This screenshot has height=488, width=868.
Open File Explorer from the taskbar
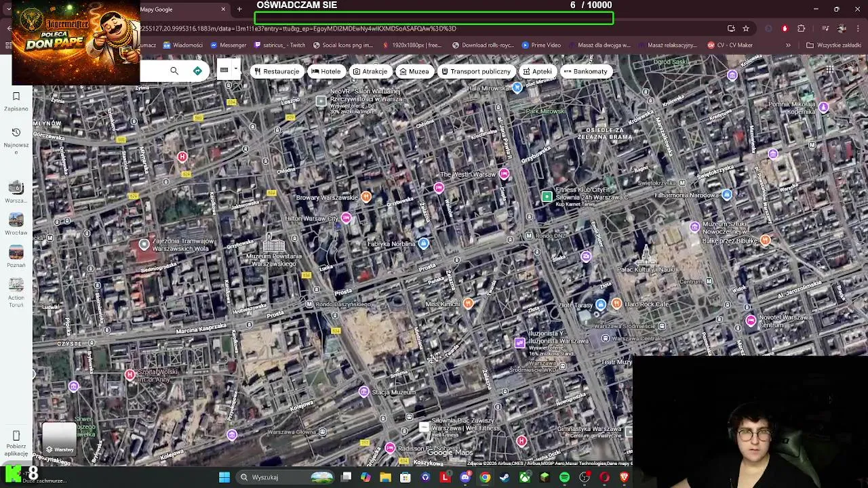click(385, 477)
